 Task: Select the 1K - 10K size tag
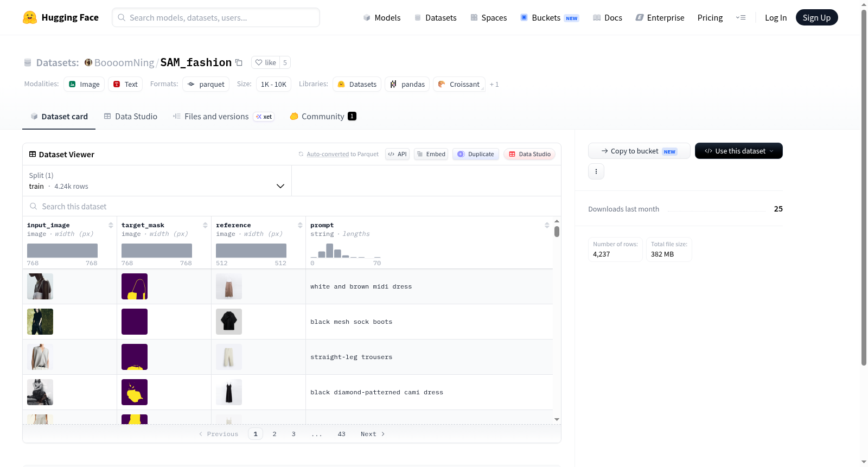[273, 84]
